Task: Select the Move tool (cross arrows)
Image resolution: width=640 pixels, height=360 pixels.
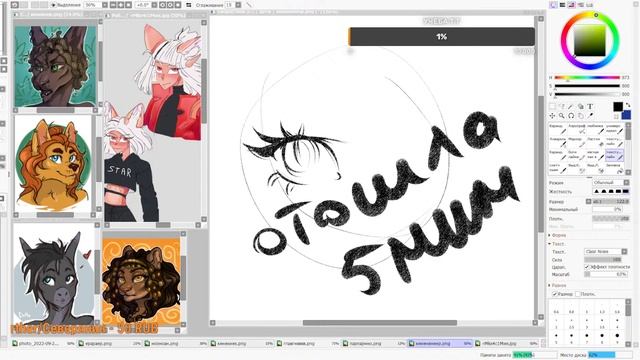Action: click(x=552, y=116)
